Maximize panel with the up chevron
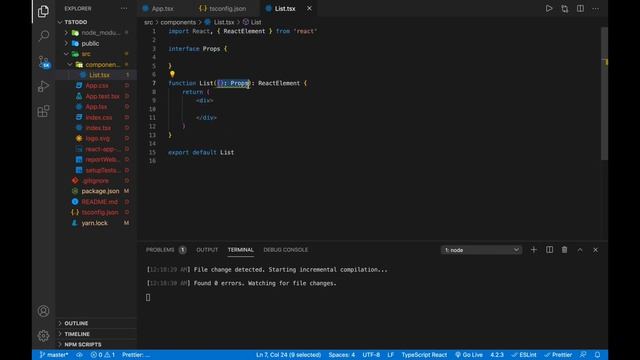640x360 pixels. pyautogui.click(x=580, y=250)
